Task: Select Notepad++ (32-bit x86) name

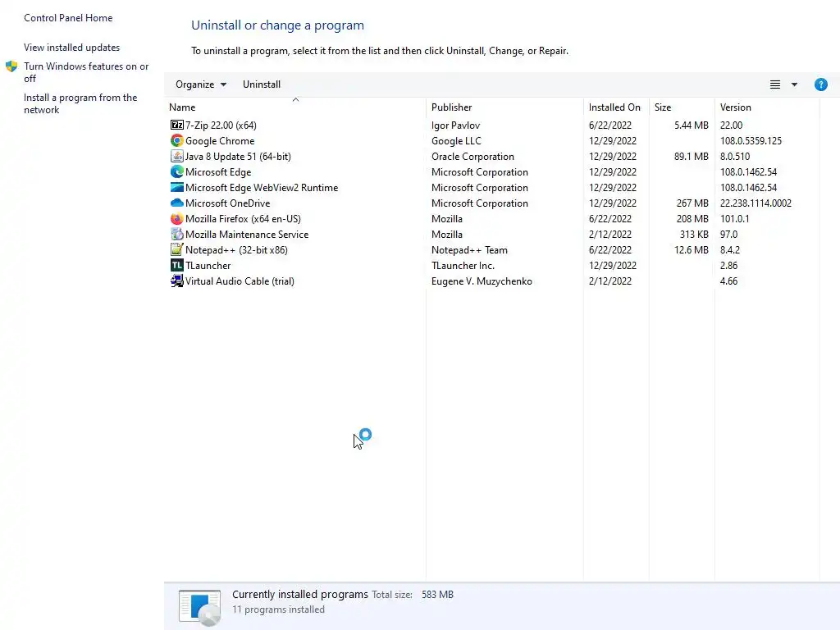Action: tap(236, 249)
